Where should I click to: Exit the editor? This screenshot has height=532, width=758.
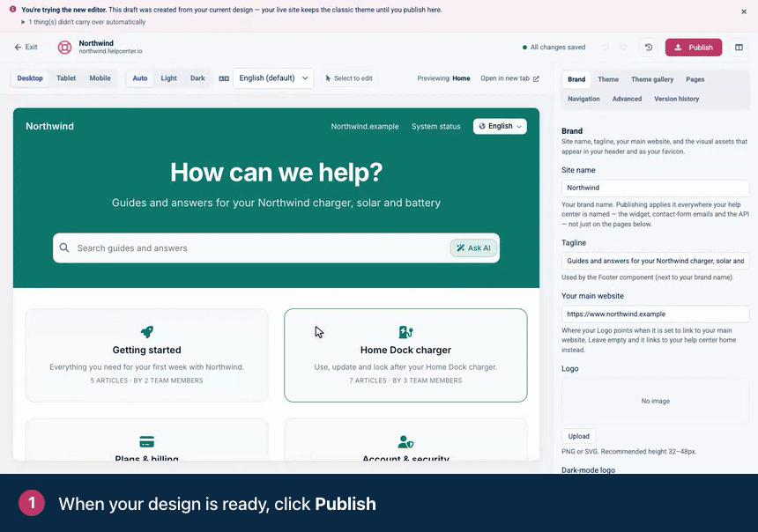[26, 47]
